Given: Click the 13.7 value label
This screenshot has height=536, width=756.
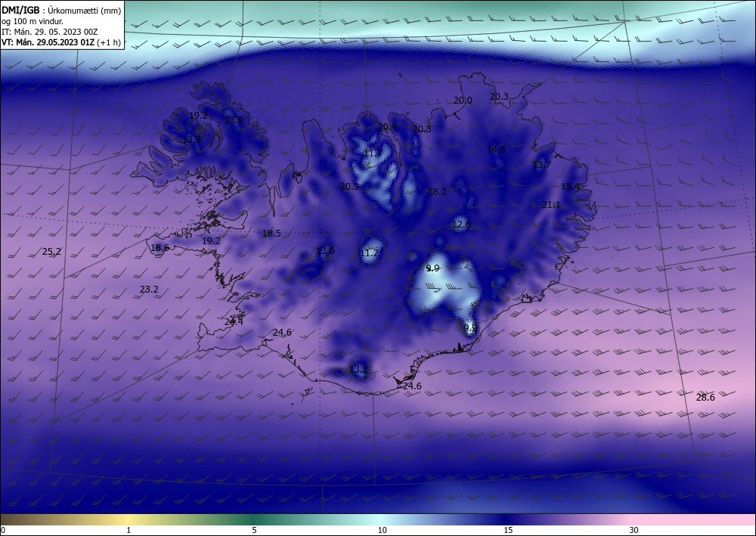Looking at the screenshot, I should tap(541, 165).
